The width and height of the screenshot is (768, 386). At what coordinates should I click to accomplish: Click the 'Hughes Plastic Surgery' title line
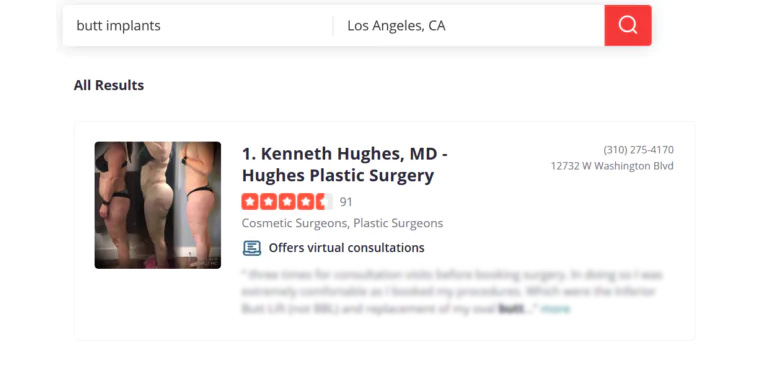(338, 175)
